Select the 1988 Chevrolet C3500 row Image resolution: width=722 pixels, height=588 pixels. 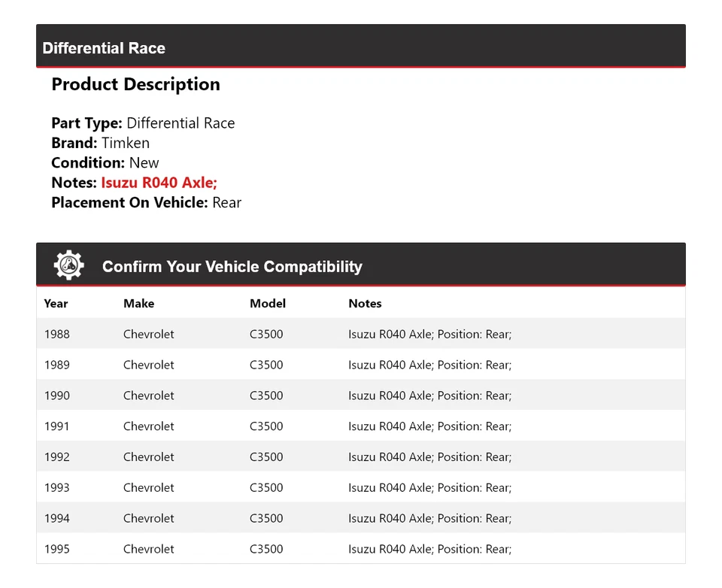[x=360, y=334]
